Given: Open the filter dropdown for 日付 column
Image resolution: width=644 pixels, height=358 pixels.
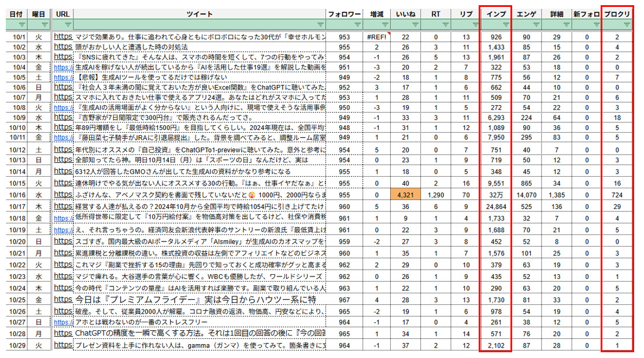Looking at the screenshot, I should [x=22, y=25].
